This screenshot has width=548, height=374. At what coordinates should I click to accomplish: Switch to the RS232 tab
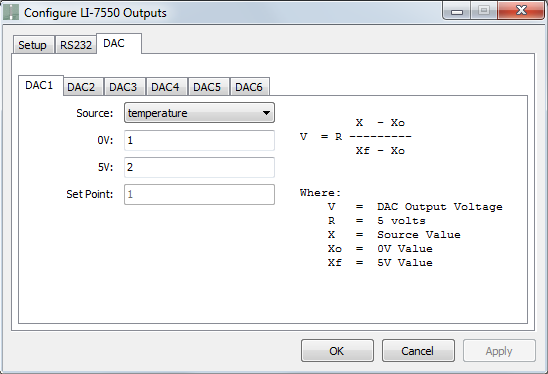[75, 45]
